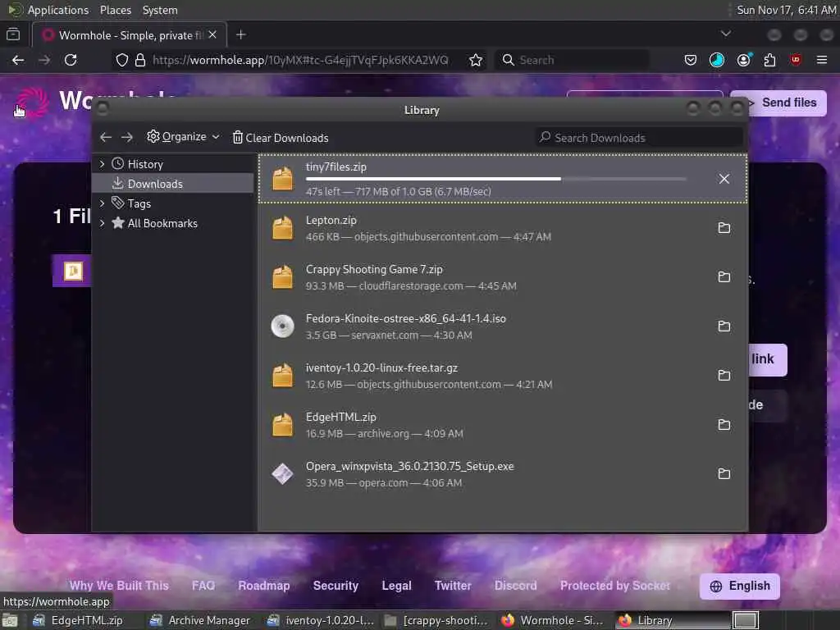The height and width of the screenshot is (630, 840).
Task: Open the Twitter footer link
Action: (x=453, y=586)
